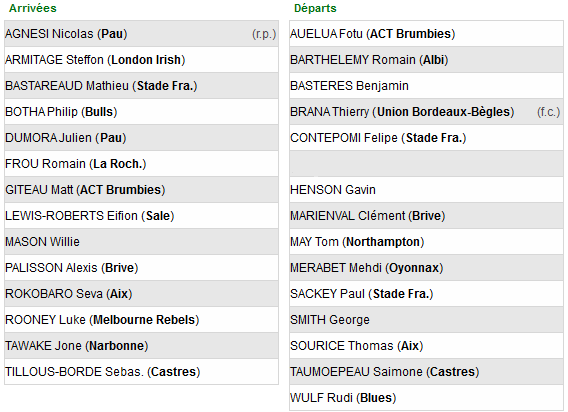Click TILLOUS-BORDE Sebas. Castres row
The width and height of the screenshot is (568, 412).
(141, 372)
